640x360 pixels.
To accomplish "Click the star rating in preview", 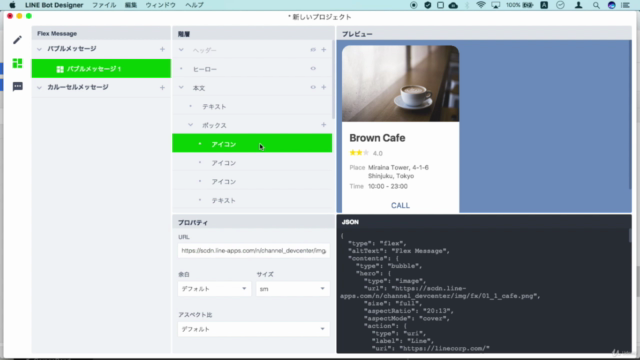I will pos(359,153).
